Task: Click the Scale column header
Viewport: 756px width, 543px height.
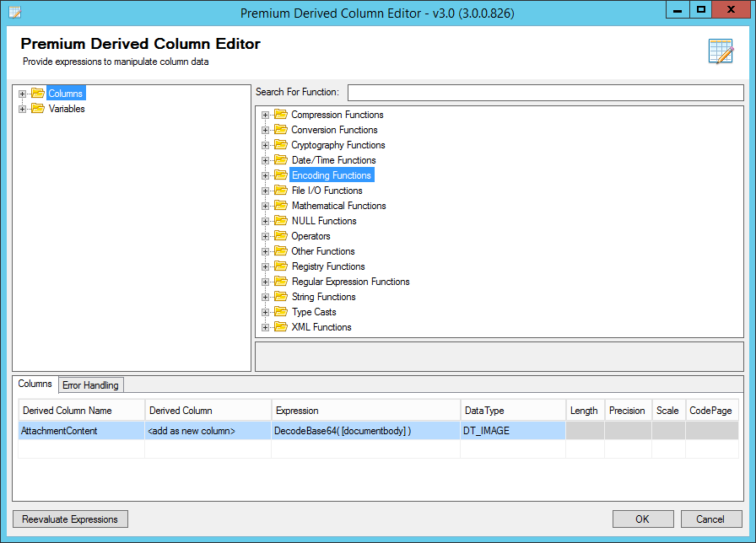Action: pos(668,411)
